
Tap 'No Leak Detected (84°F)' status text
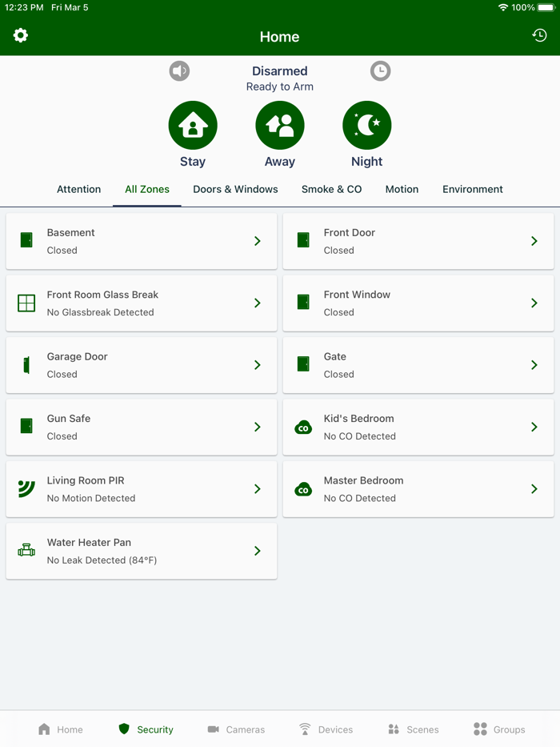pyautogui.click(x=102, y=560)
